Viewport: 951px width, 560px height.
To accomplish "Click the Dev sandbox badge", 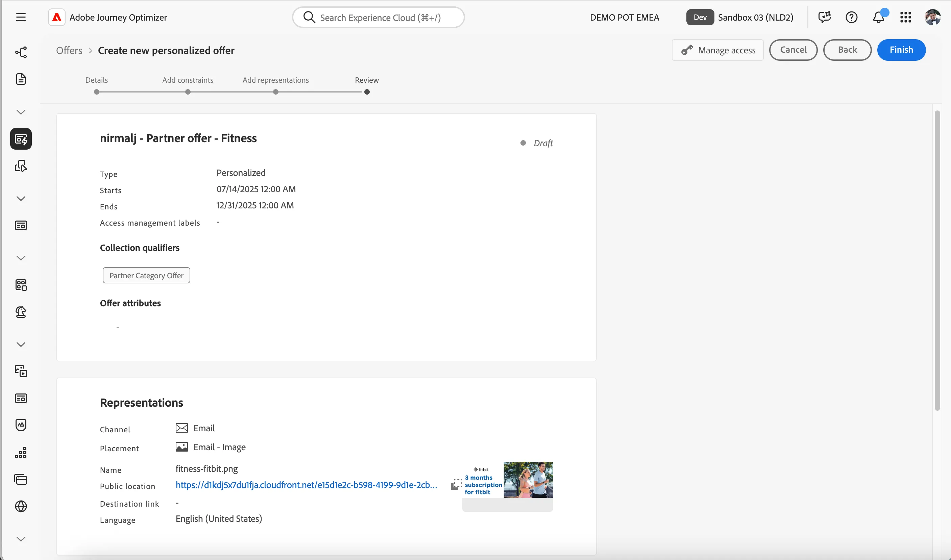I will 700,17.
